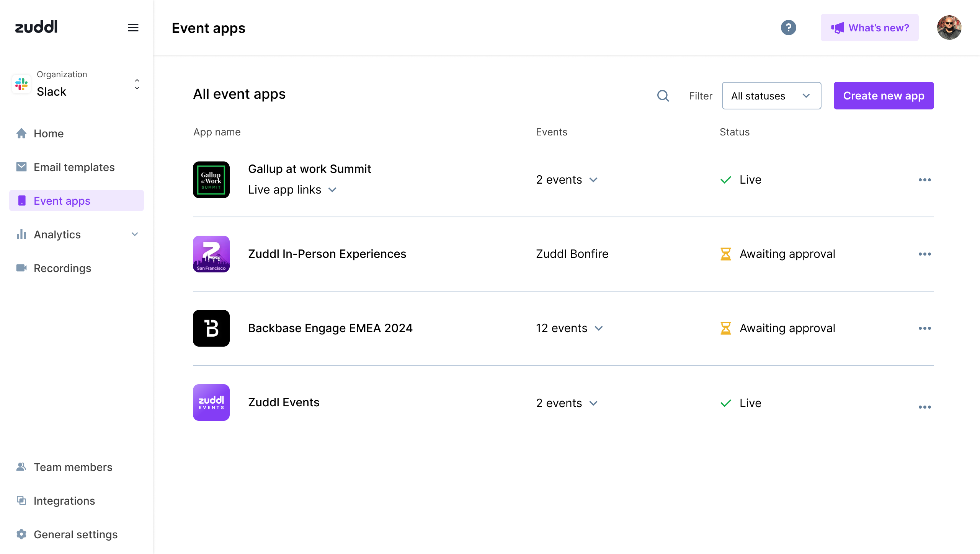Click the Events column header
The width and height of the screenshot is (980, 554).
click(x=551, y=132)
